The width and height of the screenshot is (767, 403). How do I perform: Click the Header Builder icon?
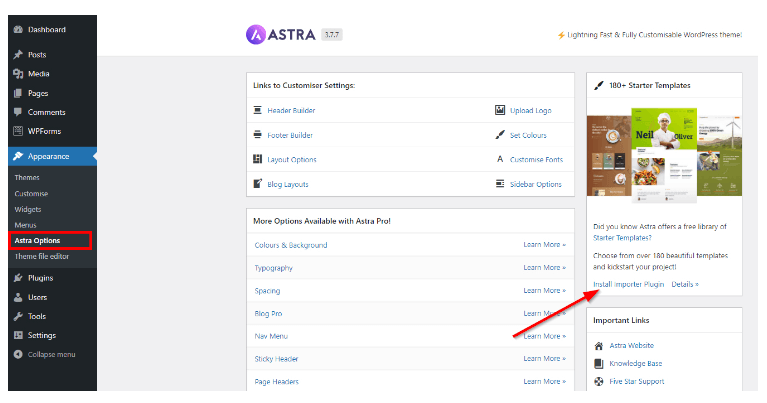[257, 110]
